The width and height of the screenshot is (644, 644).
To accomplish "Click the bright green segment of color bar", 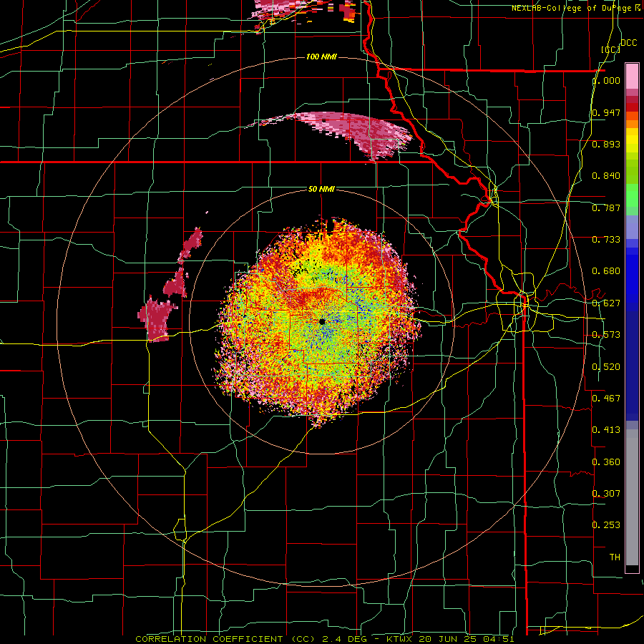I will (x=632, y=195).
